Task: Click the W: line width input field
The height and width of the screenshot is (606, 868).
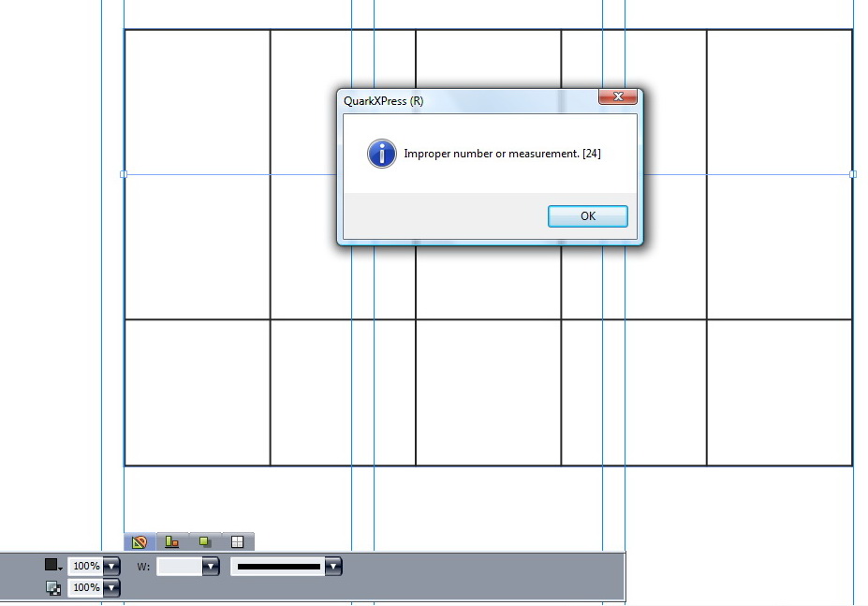Action: (x=180, y=567)
